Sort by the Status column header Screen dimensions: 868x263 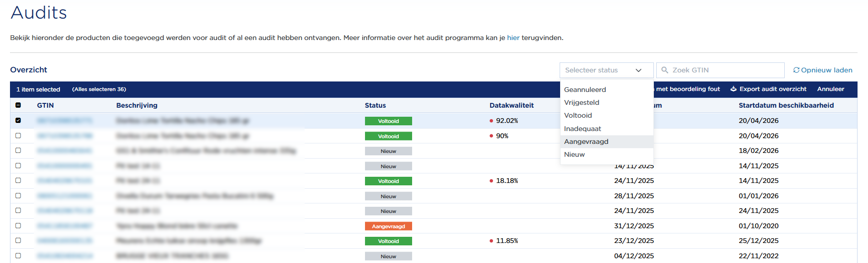(x=375, y=105)
